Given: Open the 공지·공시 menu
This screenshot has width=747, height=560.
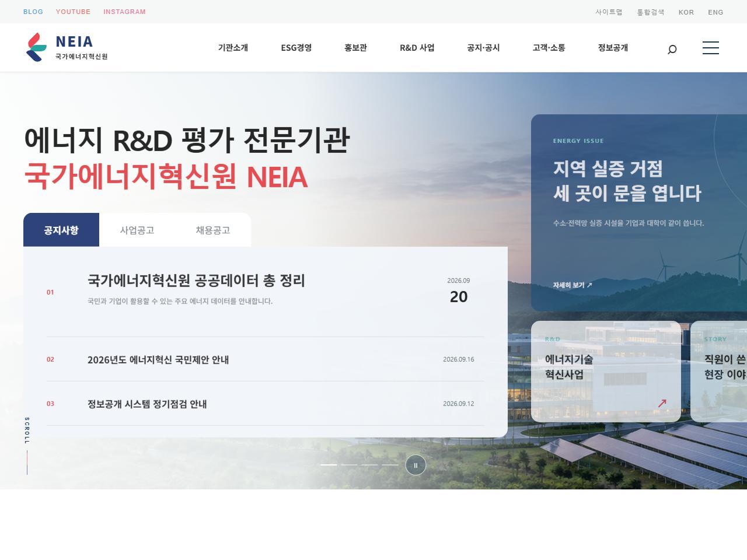Looking at the screenshot, I should tap(483, 48).
